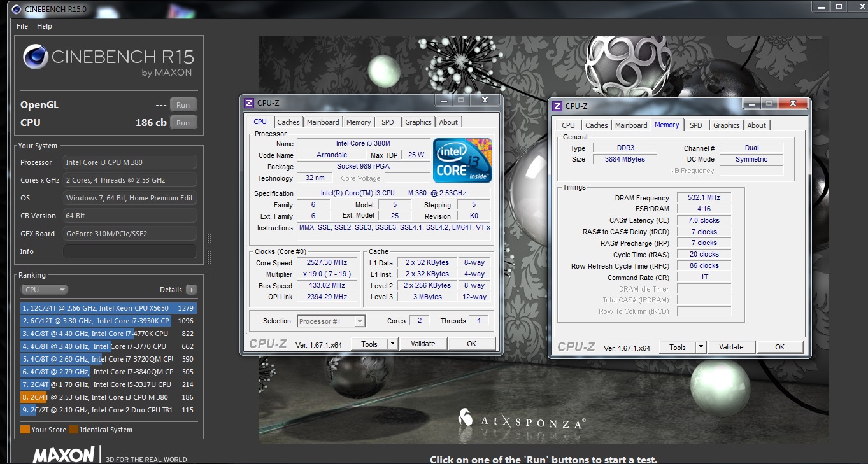This screenshot has width=868, height=464.
Task: Click Tools button in right CPU-Z
Action: [678, 347]
